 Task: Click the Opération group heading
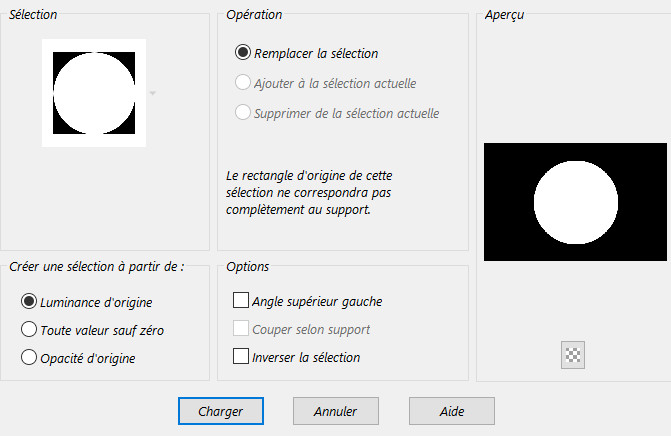tap(254, 15)
